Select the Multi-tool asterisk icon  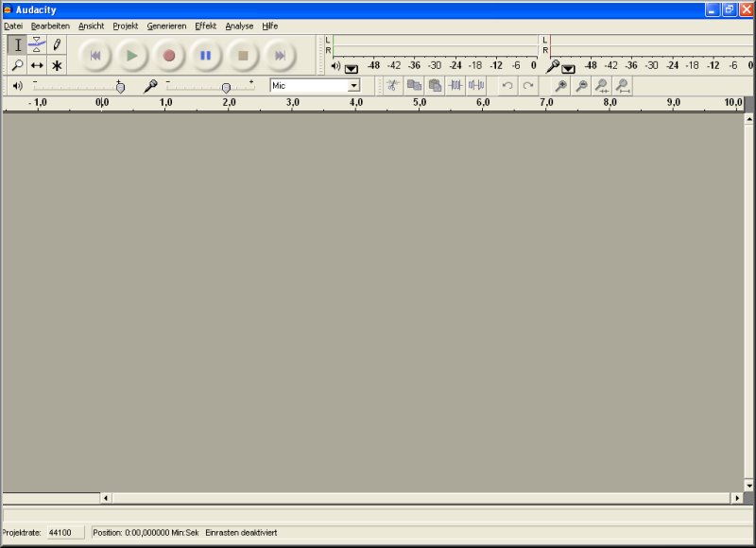click(57, 65)
